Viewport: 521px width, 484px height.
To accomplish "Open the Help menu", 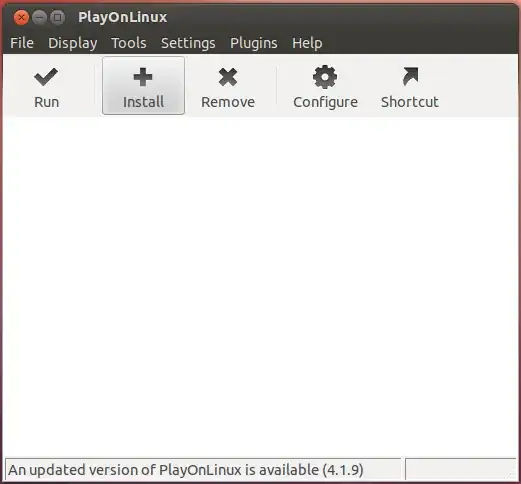I will pyautogui.click(x=307, y=43).
